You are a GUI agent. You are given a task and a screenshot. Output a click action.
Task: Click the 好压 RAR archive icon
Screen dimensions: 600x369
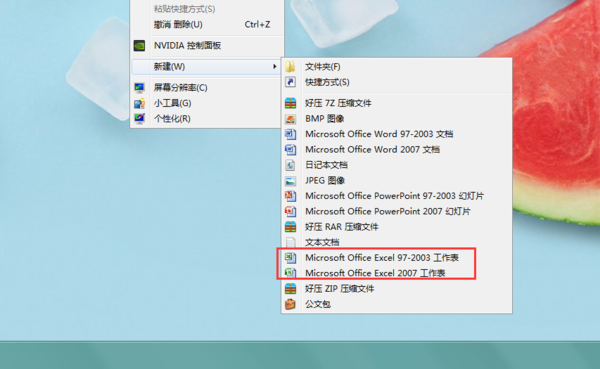click(x=290, y=227)
